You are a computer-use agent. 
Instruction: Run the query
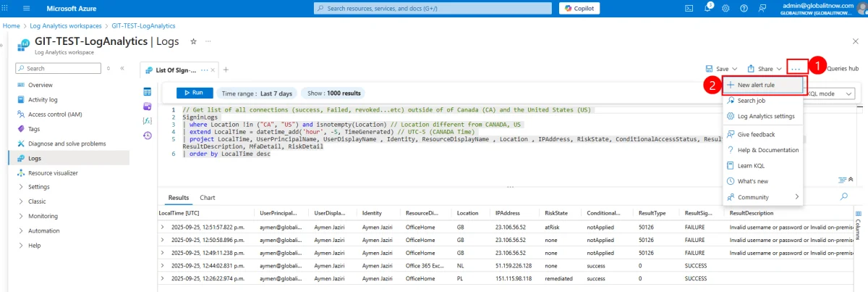pyautogui.click(x=193, y=93)
